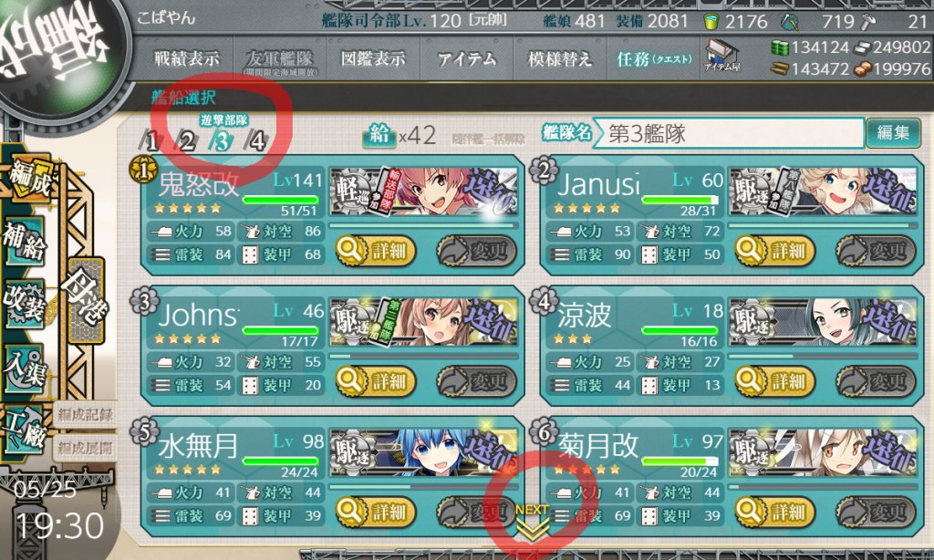Switch to fleet 2 selector
The height and width of the screenshot is (560, 934).
(x=186, y=141)
